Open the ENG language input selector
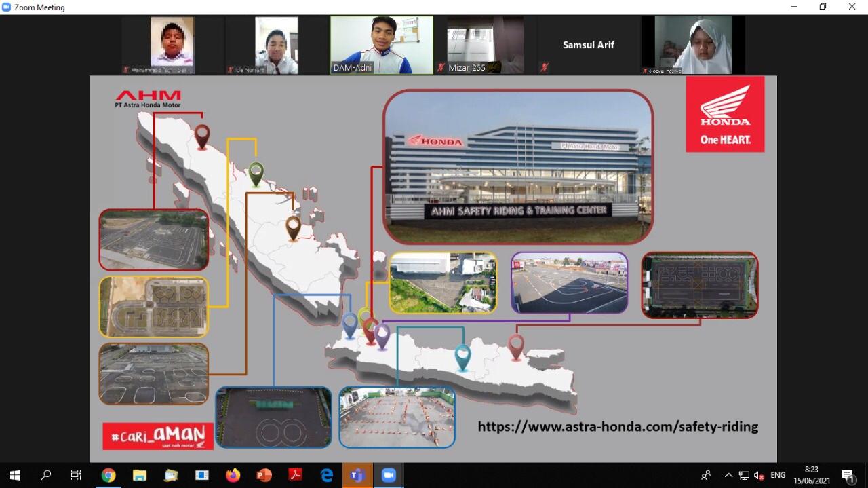Screen dimensions: 868x488 pyautogui.click(x=778, y=475)
